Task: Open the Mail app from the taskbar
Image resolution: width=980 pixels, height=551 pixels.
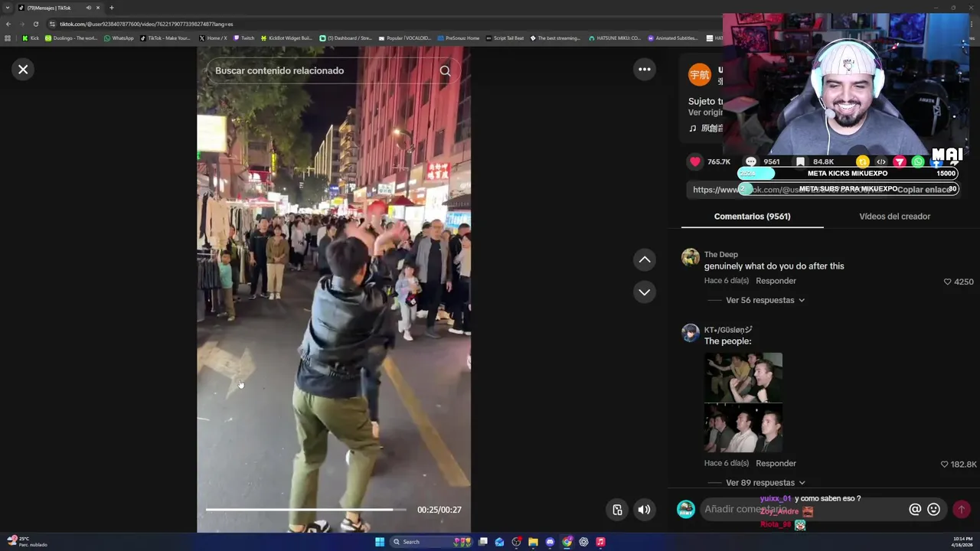Action: (x=499, y=542)
